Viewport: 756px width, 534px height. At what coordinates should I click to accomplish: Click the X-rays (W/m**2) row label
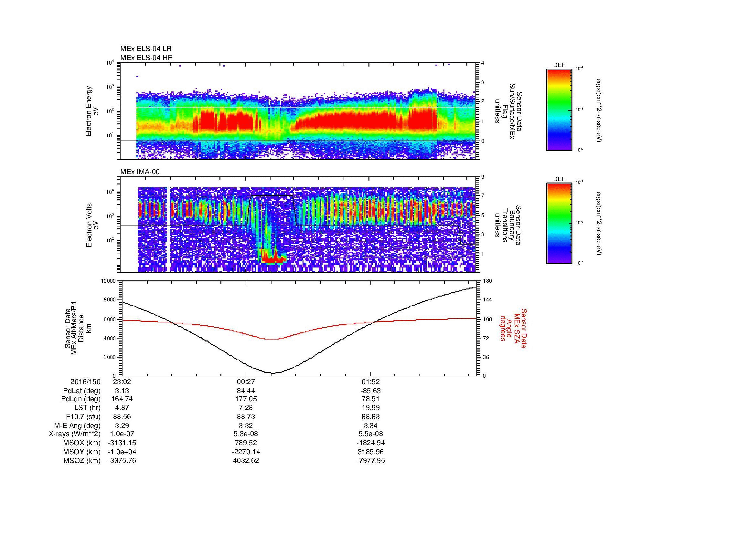75,434
